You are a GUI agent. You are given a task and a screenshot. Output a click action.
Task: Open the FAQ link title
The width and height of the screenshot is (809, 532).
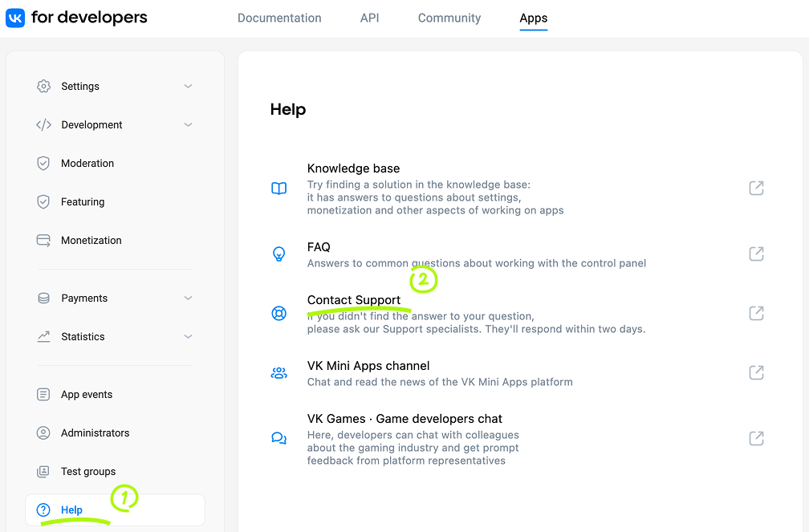319,247
